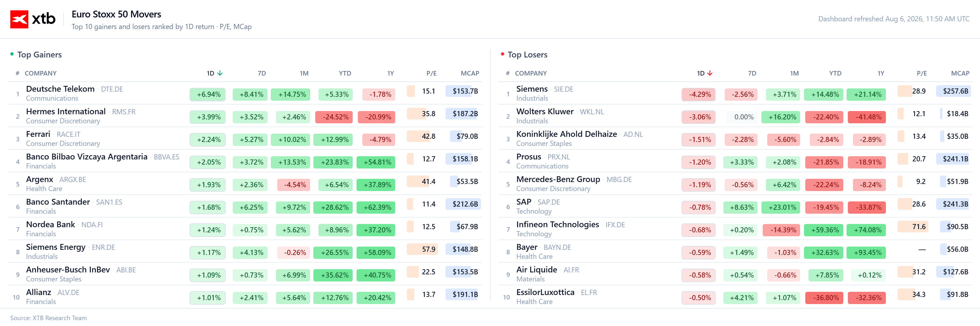Click the green 1D sort arrow in Top Gainers
This screenshot has height=326, width=980.
click(x=220, y=73)
